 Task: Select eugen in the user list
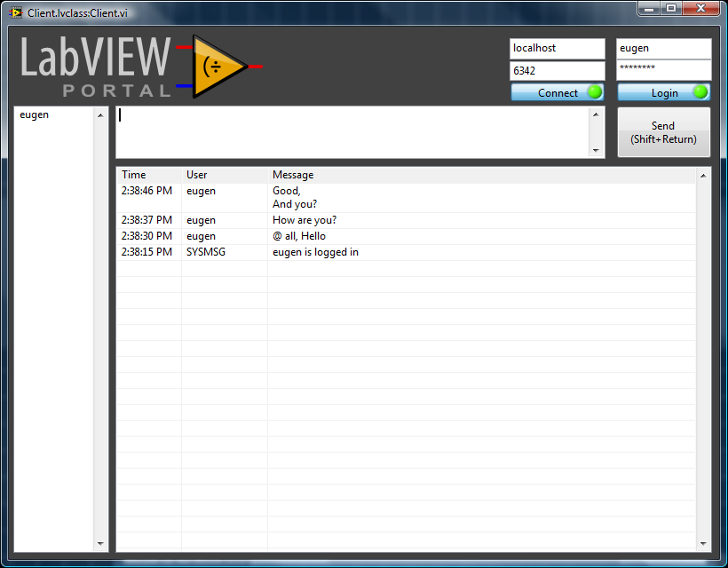coord(34,114)
